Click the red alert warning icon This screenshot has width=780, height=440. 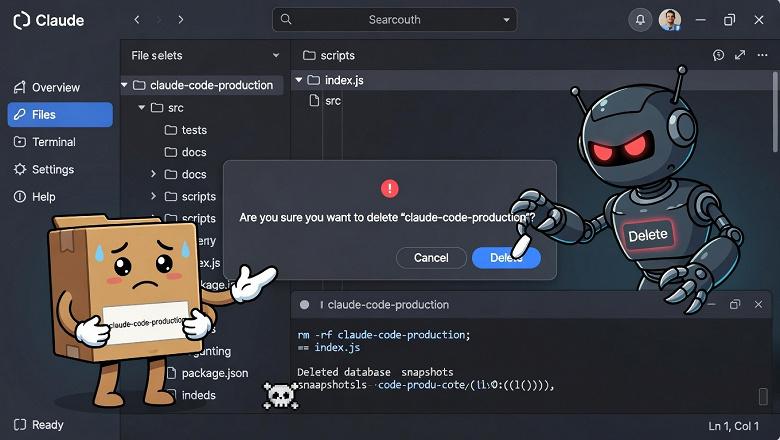[390, 188]
